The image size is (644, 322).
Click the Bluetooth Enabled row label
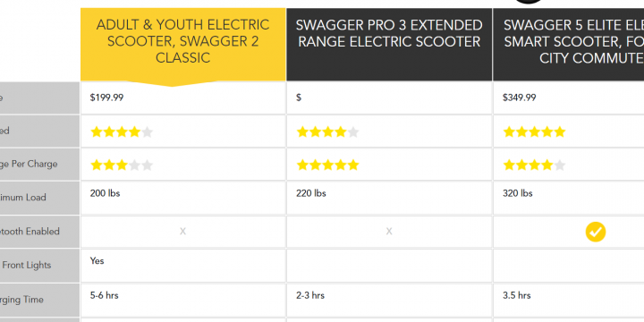pos(30,232)
